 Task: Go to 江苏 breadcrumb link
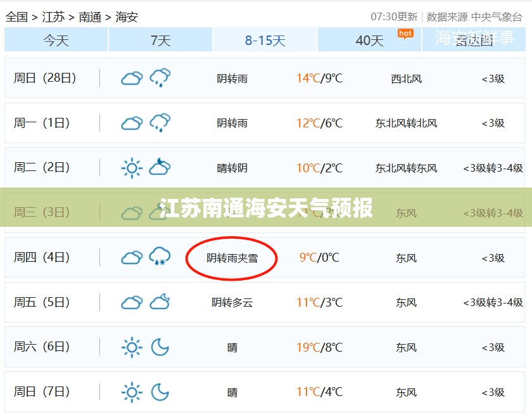[53, 16]
